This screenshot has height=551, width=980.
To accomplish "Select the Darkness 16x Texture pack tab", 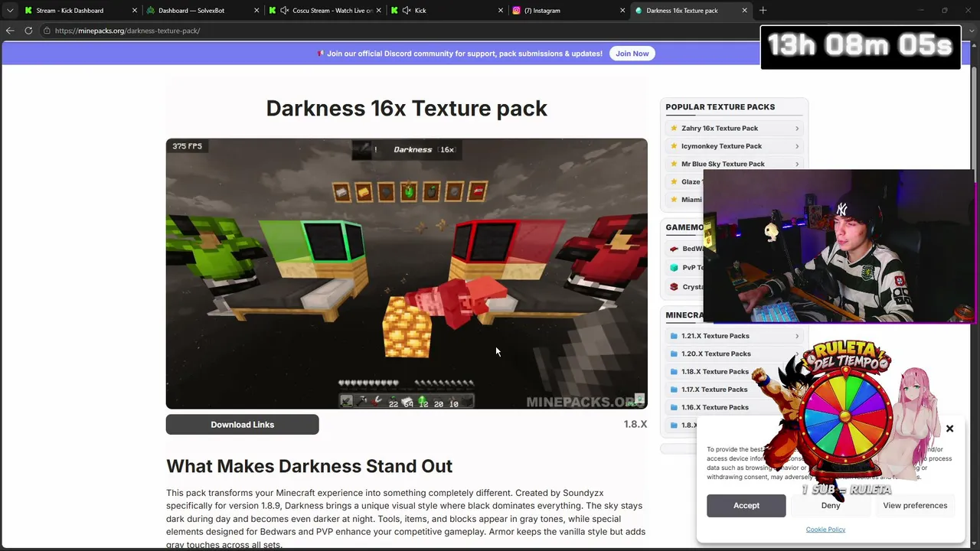I will pyautogui.click(x=690, y=11).
